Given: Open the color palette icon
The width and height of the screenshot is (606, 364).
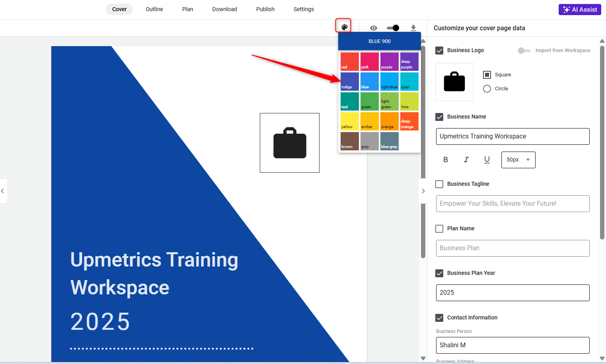Looking at the screenshot, I should click(x=344, y=27).
